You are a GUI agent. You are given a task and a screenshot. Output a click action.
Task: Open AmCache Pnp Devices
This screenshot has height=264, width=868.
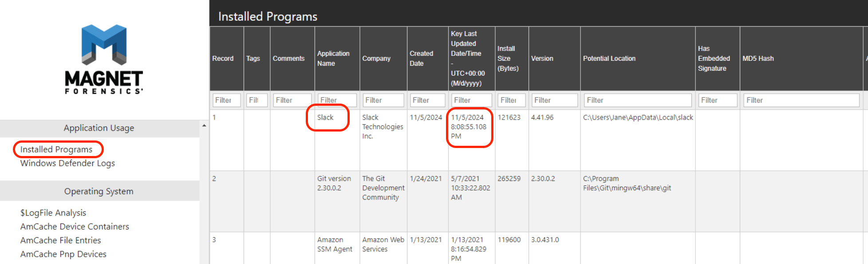click(63, 254)
